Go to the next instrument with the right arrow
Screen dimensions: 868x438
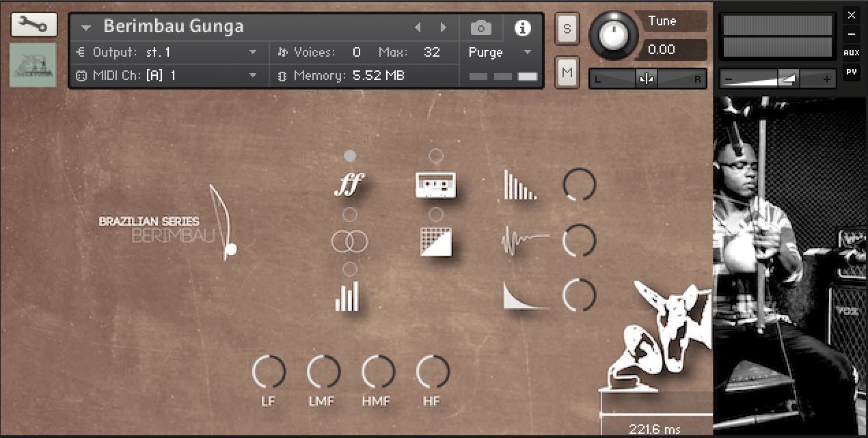point(443,28)
